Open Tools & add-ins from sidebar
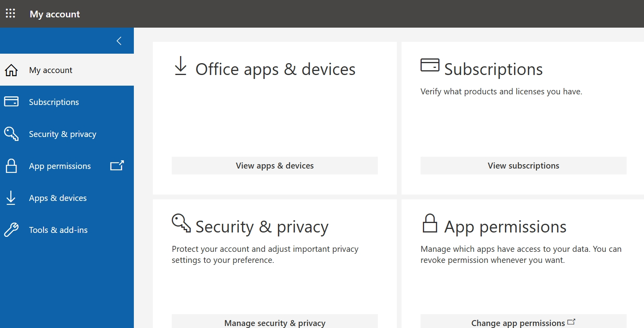Viewport: 644px width, 328px height. (67, 230)
